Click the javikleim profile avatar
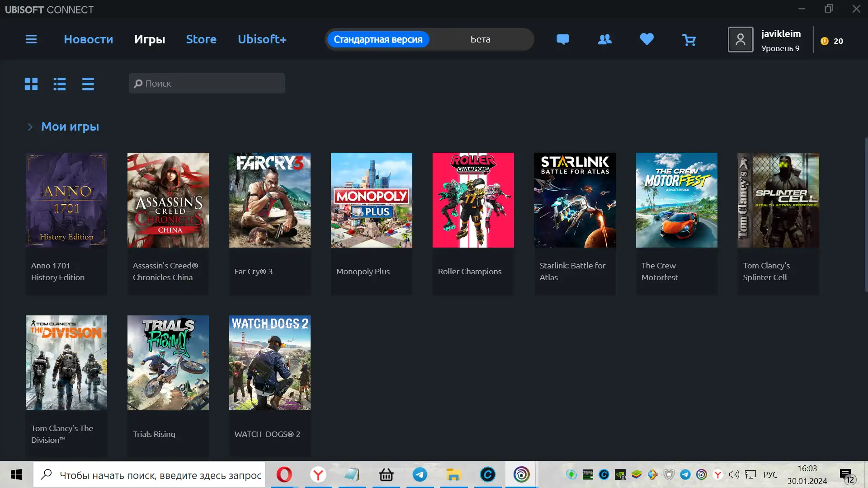 tap(740, 40)
